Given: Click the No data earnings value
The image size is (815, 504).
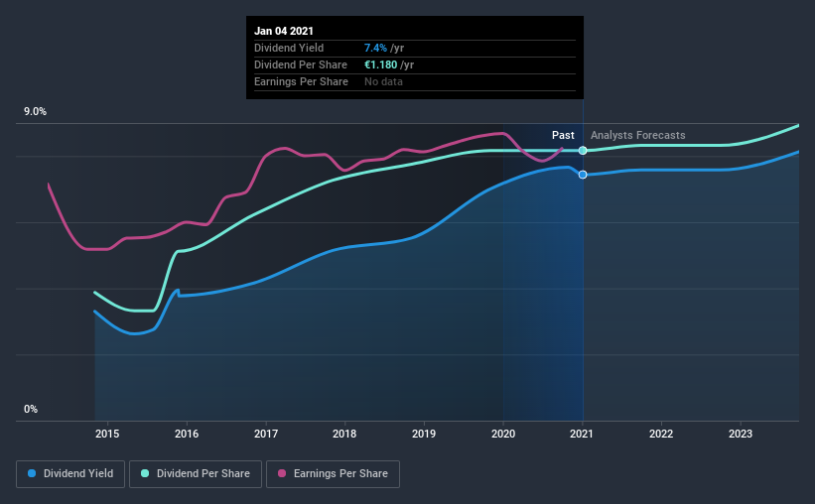Looking at the screenshot, I should tap(383, 81).
